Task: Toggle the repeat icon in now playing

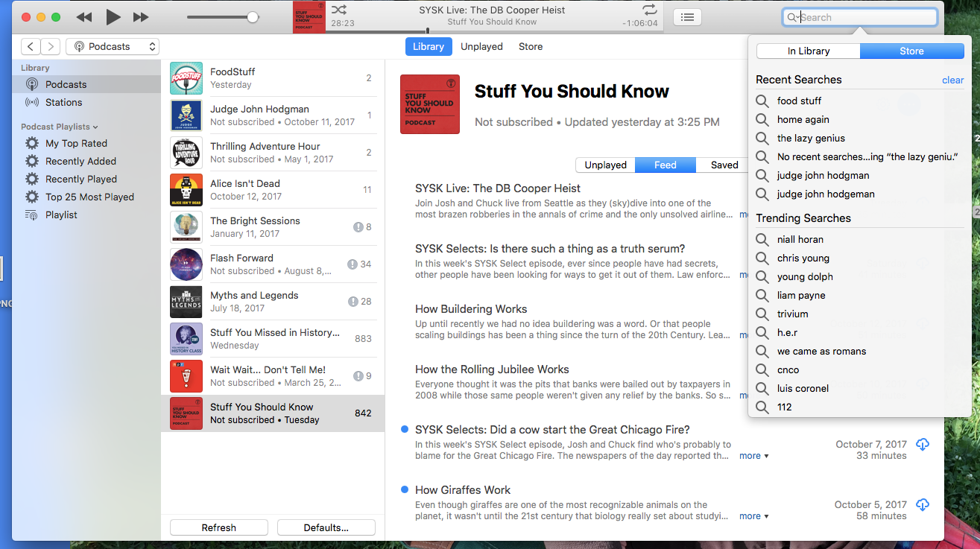Action: pyautogui.click(x=650, y=10)
